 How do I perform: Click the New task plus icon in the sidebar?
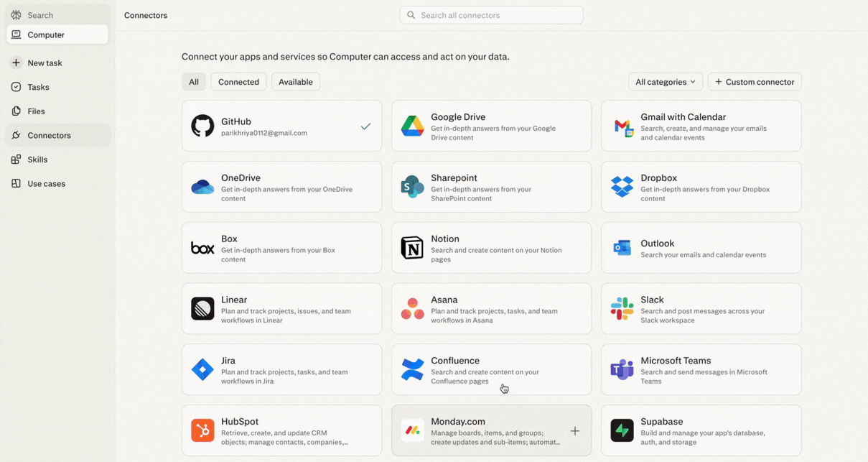pos(16,63)
